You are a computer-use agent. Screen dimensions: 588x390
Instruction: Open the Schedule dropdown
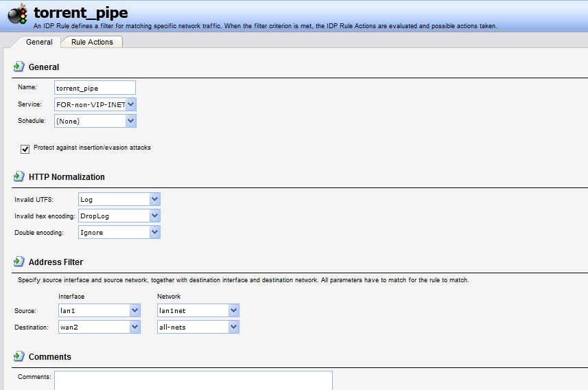[131, 121]
